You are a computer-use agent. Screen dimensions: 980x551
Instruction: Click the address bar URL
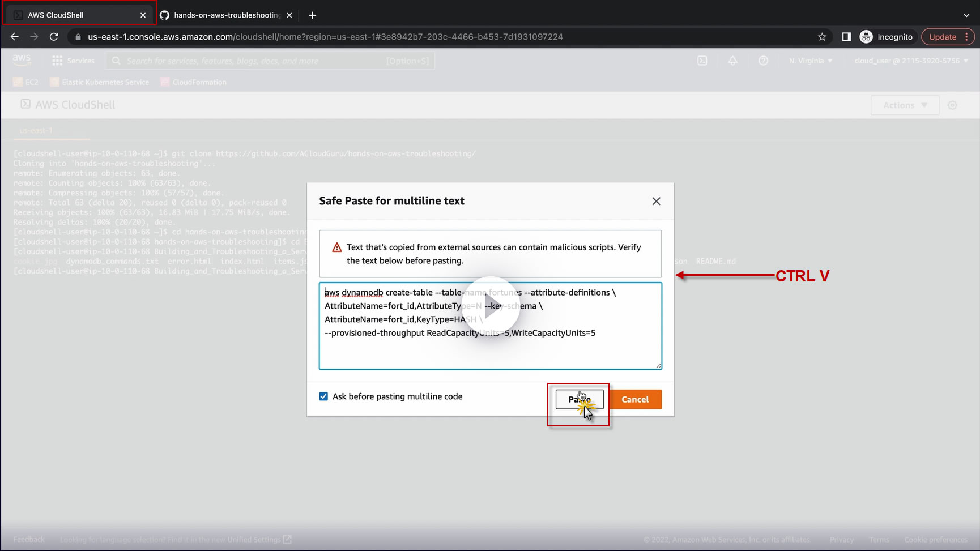point(325,37)
